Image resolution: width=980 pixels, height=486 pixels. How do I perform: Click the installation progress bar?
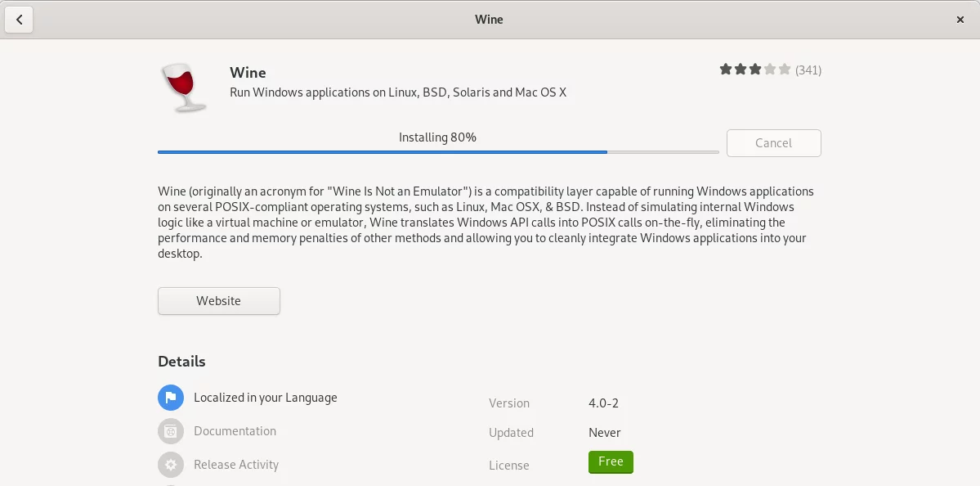pos(438,152)
